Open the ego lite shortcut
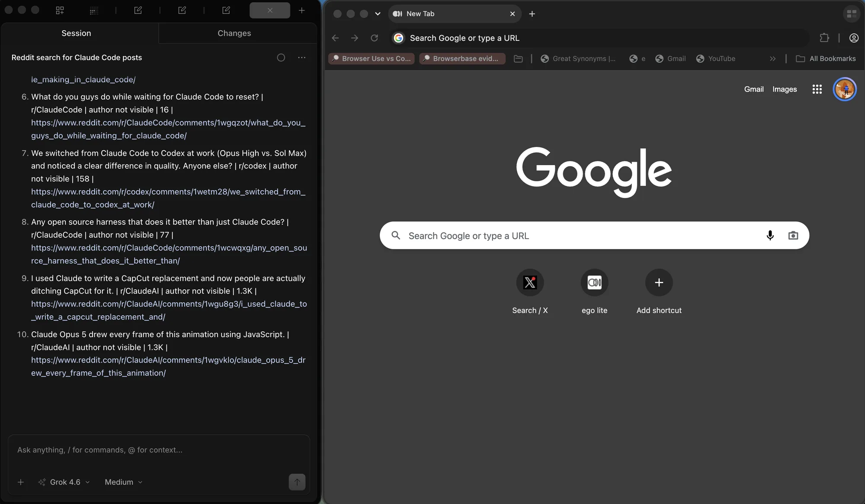Image resolution: width=865 pixels, height=504 pixels. pyautogui.click(x=594, y=292)
